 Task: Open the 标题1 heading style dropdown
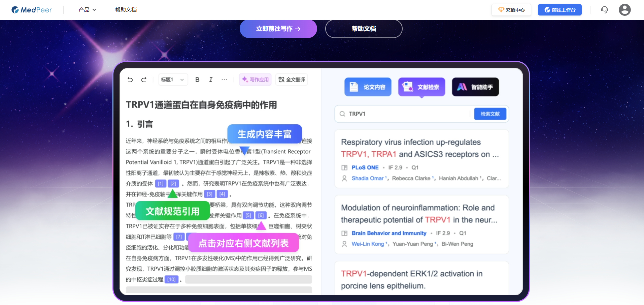(173, 80)
